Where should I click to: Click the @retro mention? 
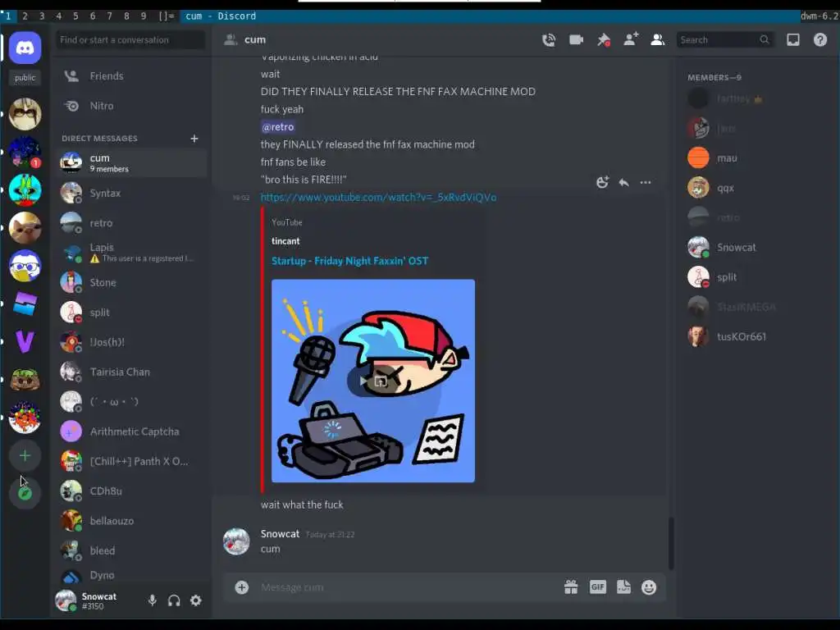coord(278,127)
